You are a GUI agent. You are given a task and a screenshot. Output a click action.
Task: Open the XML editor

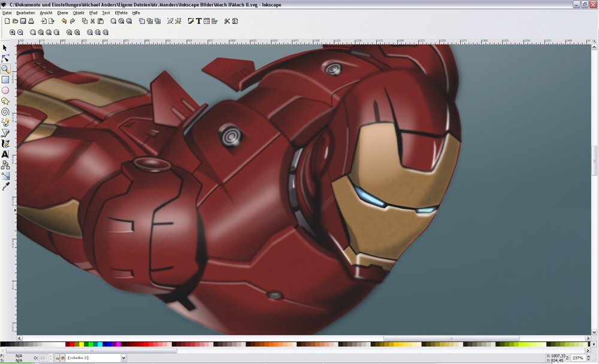tap(207, 22)
